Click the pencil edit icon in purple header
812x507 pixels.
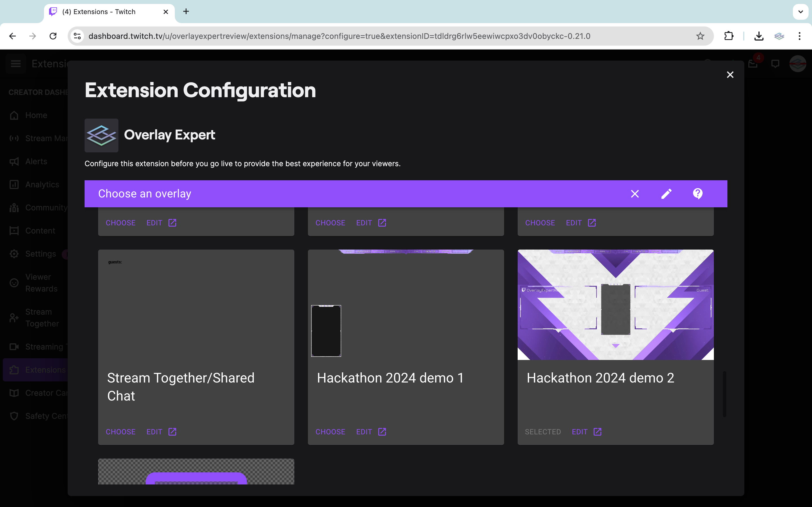pyautogui.click(x=667, y=194)
